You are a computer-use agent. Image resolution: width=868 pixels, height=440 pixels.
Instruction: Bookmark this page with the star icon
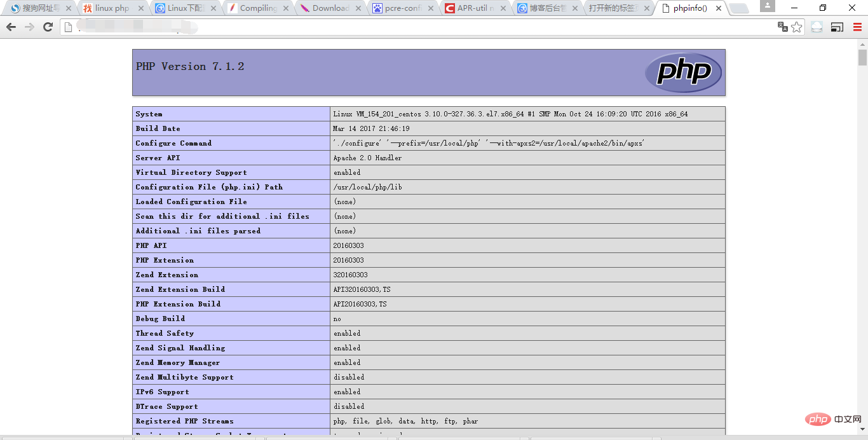797,27
